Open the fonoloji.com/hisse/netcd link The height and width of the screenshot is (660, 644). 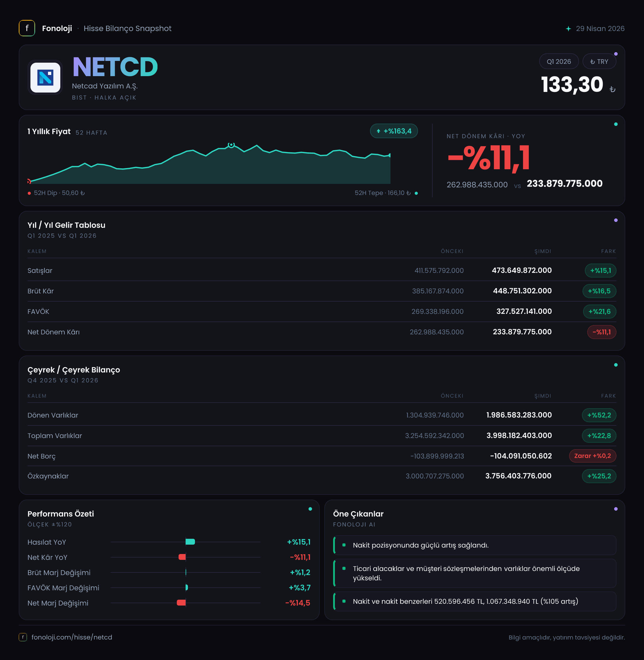coord(72,637)
